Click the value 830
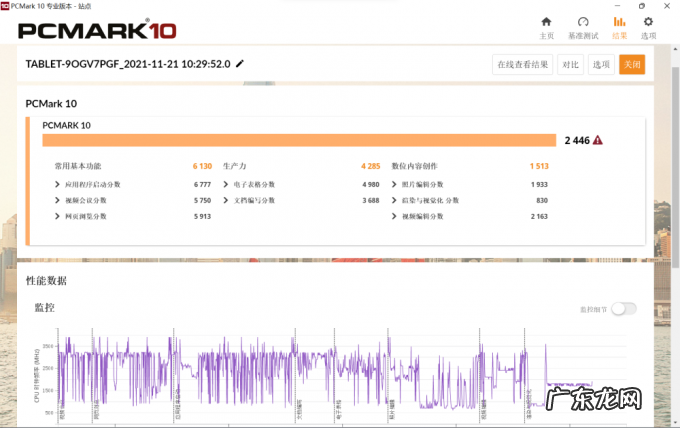 click(x=542, y=200)
